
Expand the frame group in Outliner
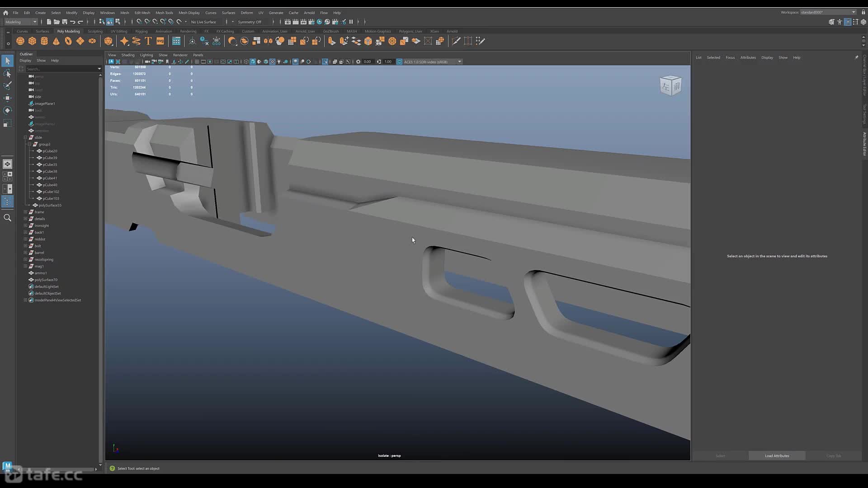coord(26,212)
